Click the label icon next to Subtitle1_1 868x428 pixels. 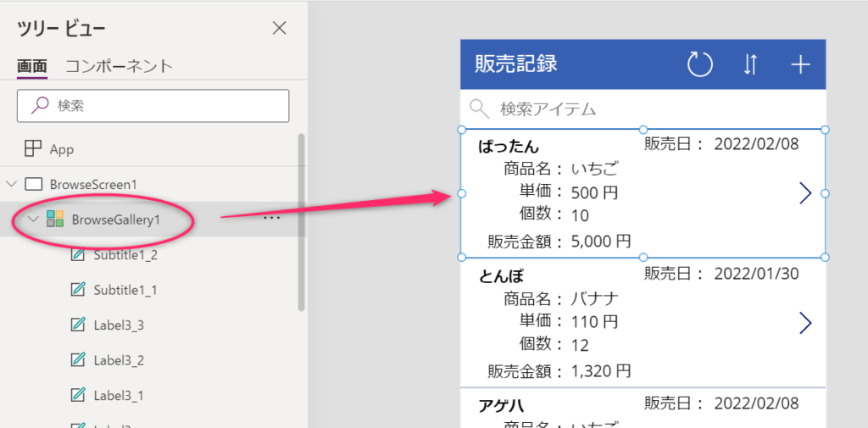pos(78,290)
